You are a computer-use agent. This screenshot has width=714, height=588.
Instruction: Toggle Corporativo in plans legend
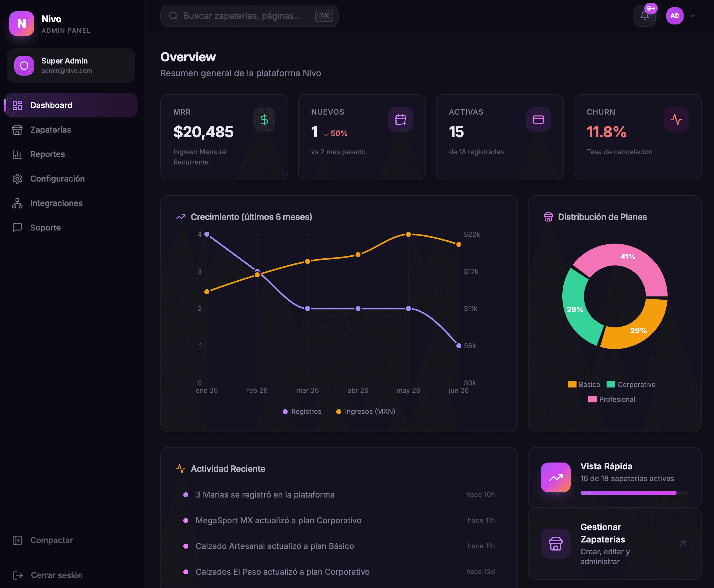pos(631,384)
